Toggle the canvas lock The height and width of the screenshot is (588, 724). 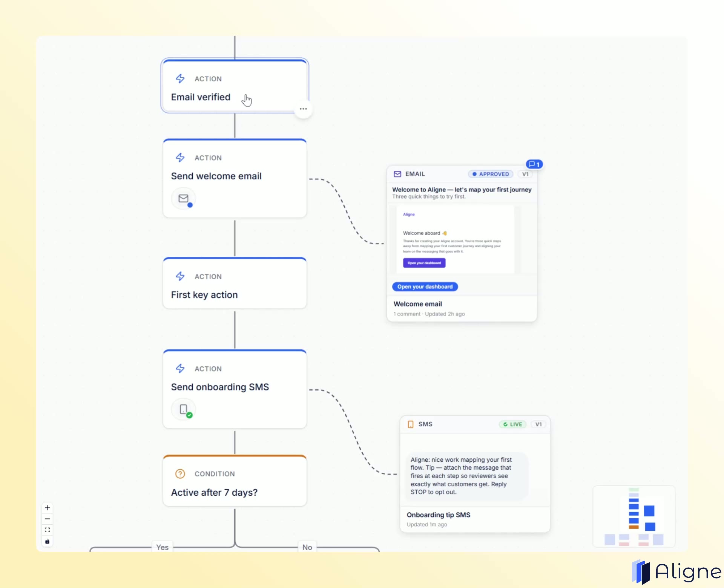coord(47,541)
